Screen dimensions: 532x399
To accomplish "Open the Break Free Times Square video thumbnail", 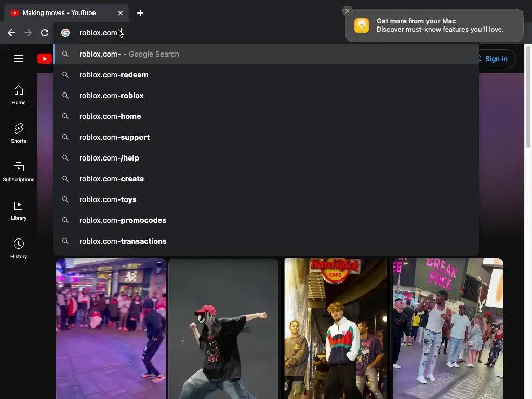I will (448, 328).
